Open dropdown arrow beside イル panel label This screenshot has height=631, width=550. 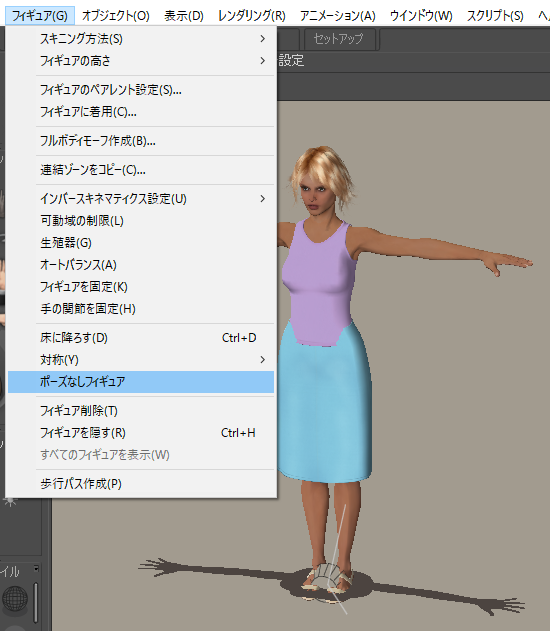(36, 568)
